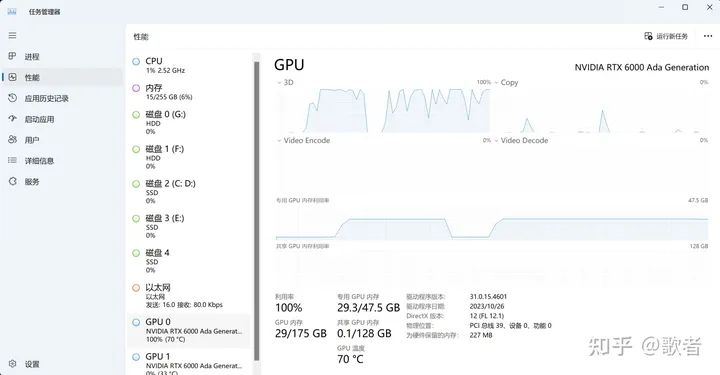Select the CPU performance entry
This screenshot has height=375, width=720.
(x=189, y=65)
